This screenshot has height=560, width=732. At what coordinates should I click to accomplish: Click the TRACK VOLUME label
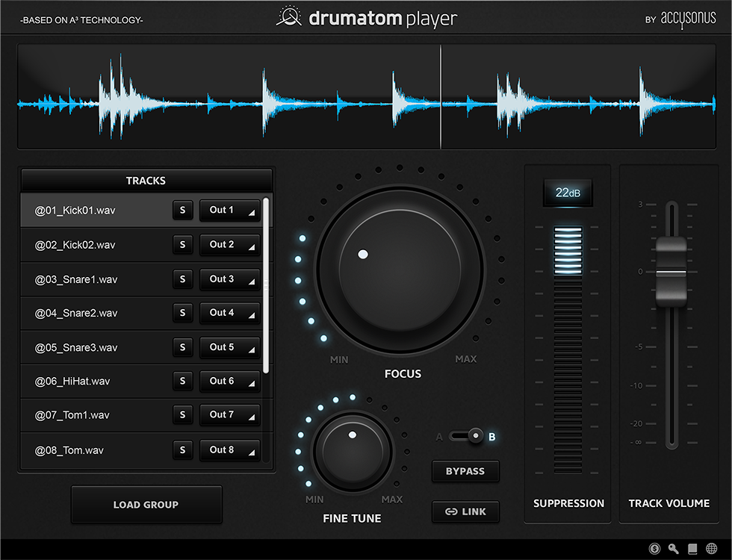pos(669,503)
